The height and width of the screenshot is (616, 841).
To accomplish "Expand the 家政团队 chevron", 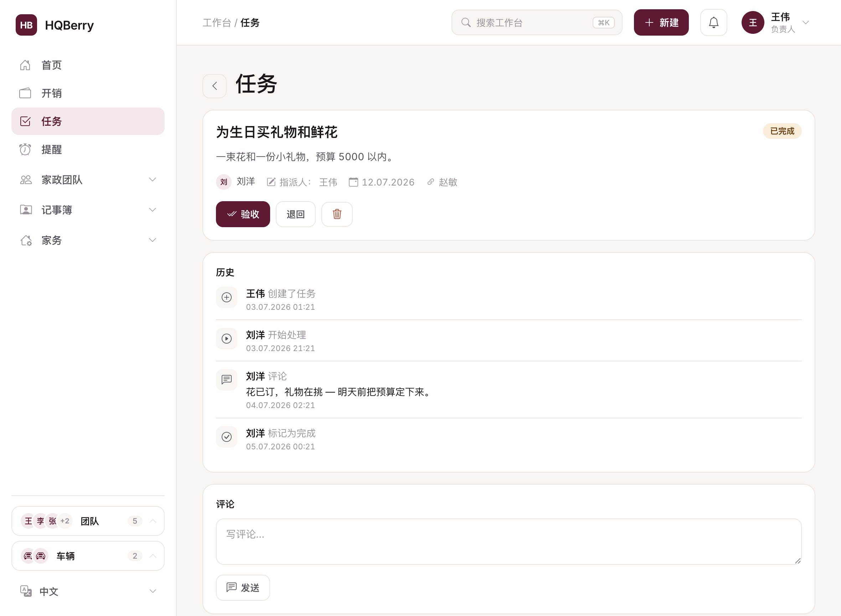I will 153,180.
